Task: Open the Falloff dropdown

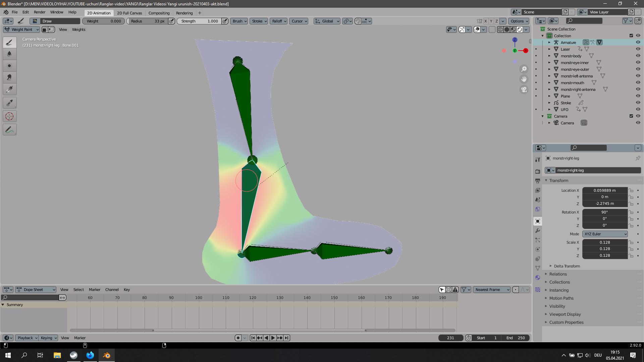Action: pyautogui.click(x=279, y=21)
